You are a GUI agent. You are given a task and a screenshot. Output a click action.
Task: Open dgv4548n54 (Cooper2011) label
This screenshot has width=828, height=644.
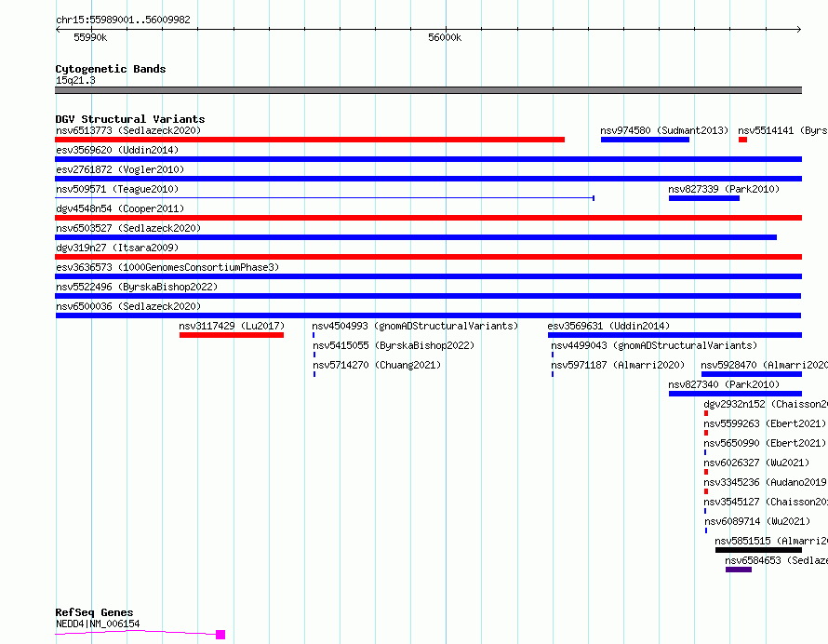[x=120, y=208]
